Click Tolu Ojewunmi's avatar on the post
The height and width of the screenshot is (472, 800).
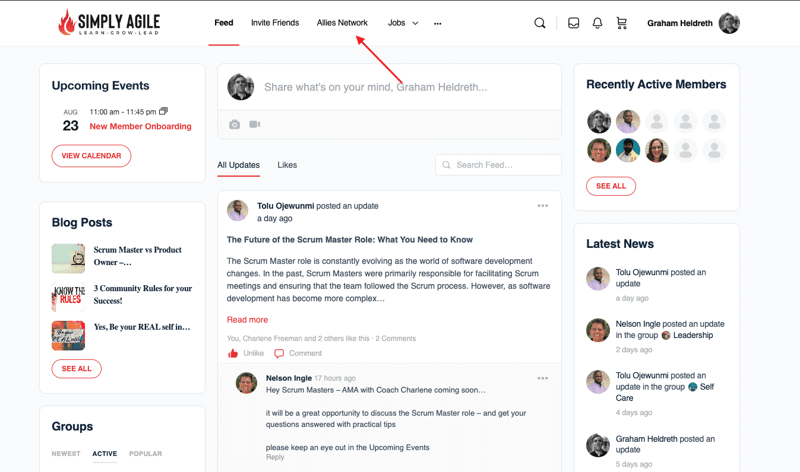pyautogui.click(x=237, y=210)
